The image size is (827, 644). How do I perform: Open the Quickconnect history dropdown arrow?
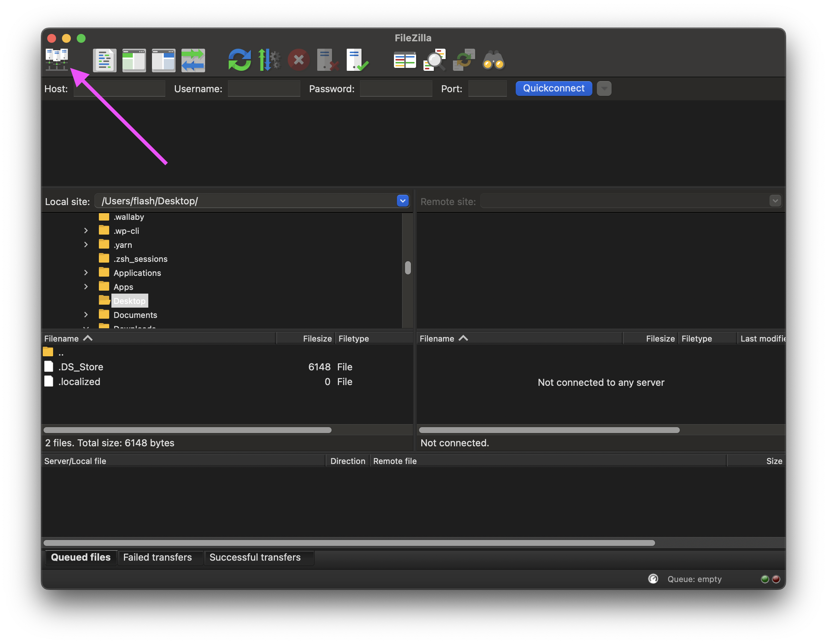[604, 89]
